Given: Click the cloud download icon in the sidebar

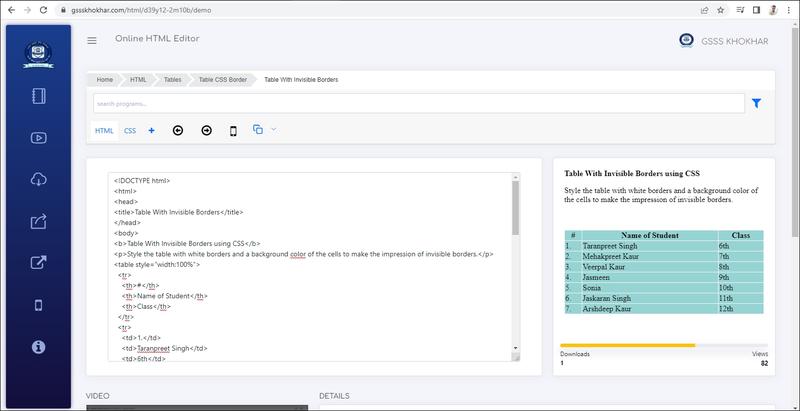Looking at the screenshot, I should click(x=39, y=180).
